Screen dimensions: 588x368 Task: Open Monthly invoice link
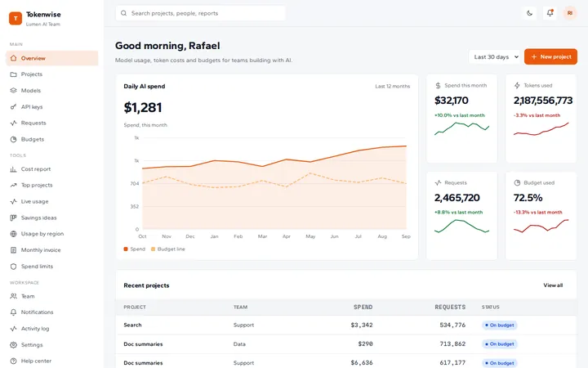click(x=52, y=250)
